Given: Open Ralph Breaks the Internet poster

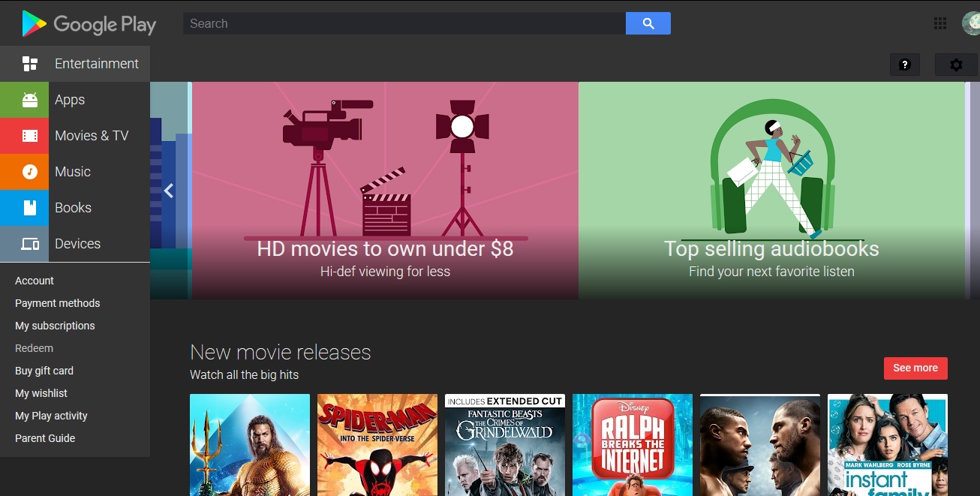Looking at the screenshot, I should pyautogui.click(x=633, y=445).
